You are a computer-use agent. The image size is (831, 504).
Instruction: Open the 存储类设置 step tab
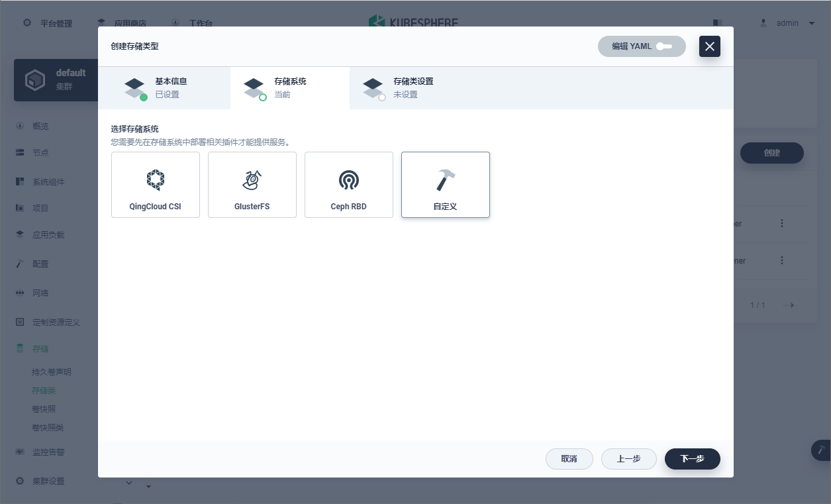click(409, 88)
